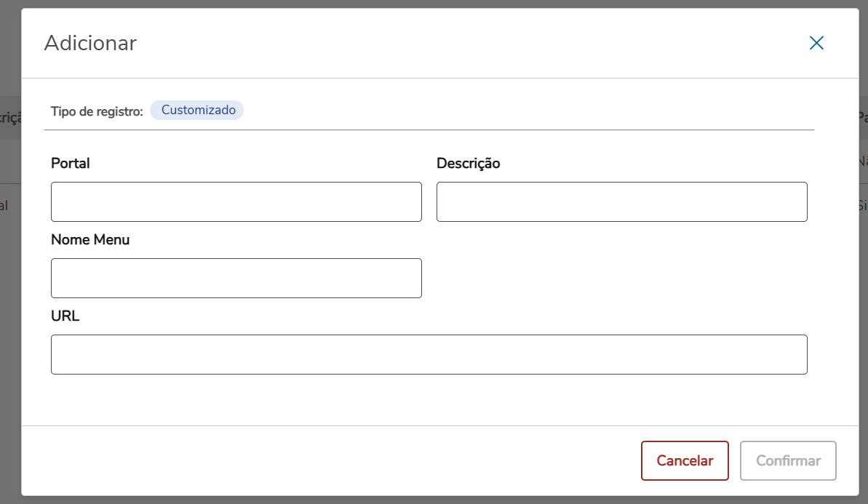Click the Confirmar button

pos(788,460)
